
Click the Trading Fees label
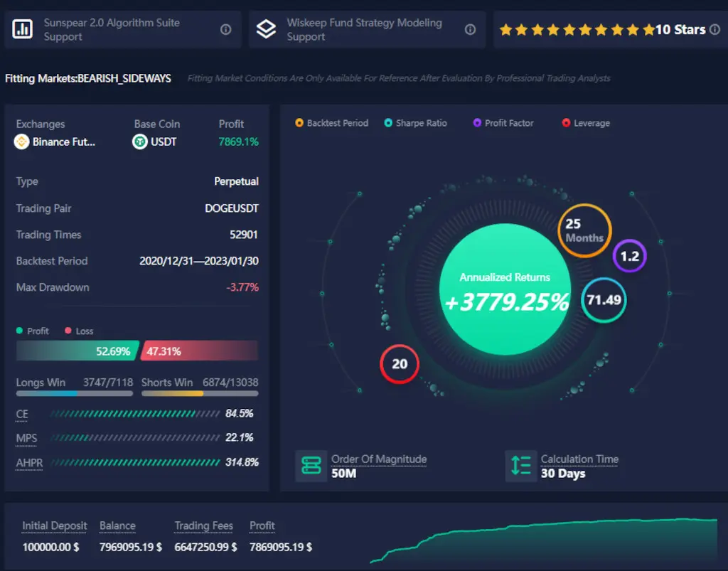pyautogui.click(x=203, y=525)
